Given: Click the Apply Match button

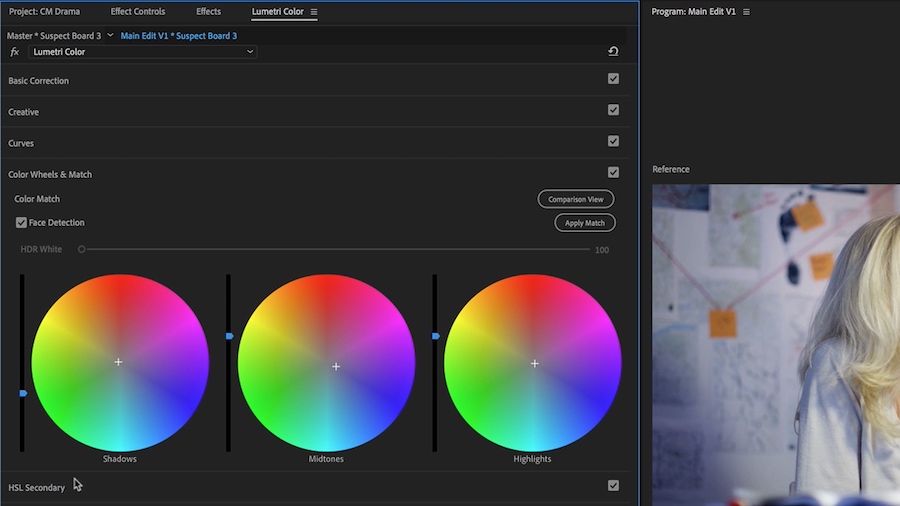Looking at the screenshot, I should [585, 223].
